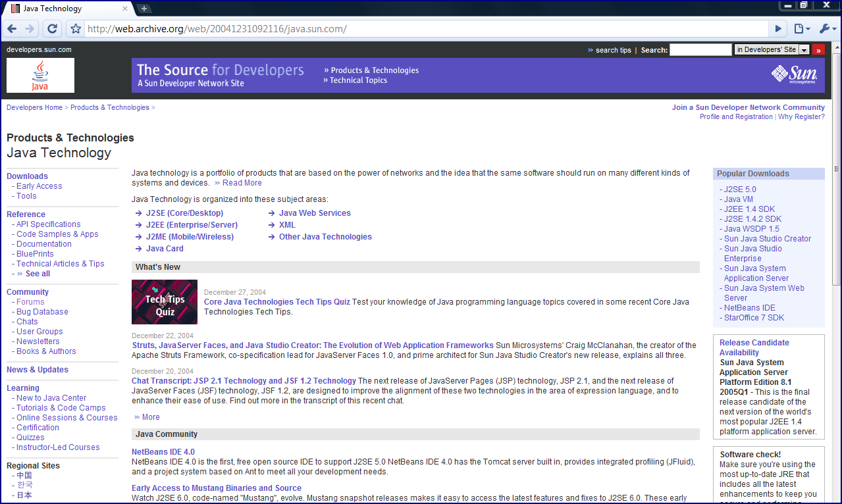Click the browser Back arrow icon

11,28
